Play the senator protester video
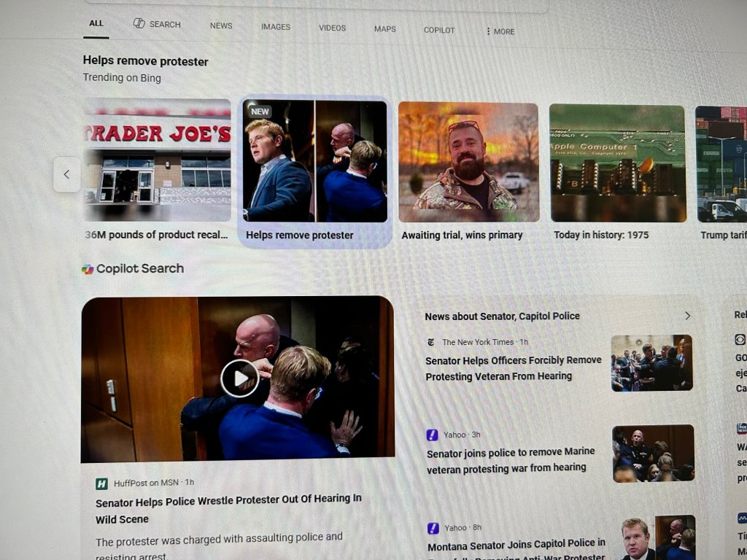The image size is (747, 560). coord(239,378)
